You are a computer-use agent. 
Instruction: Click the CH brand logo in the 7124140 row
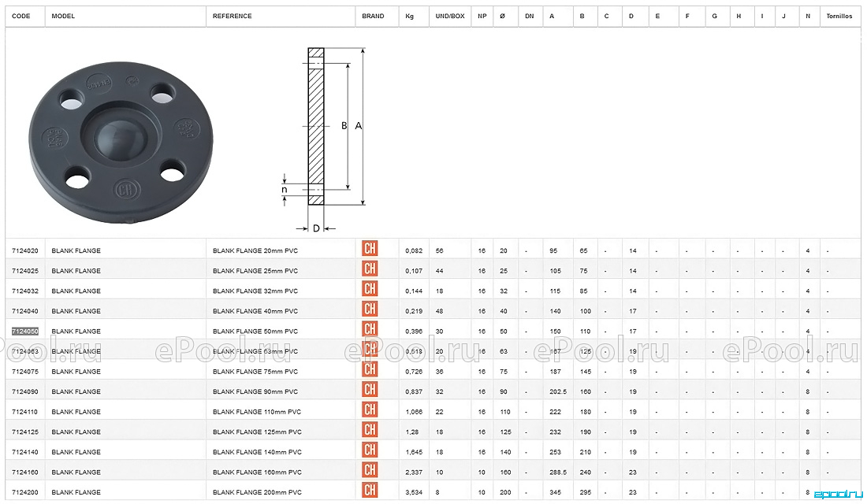pyautogui.click(x=370, y=450)
